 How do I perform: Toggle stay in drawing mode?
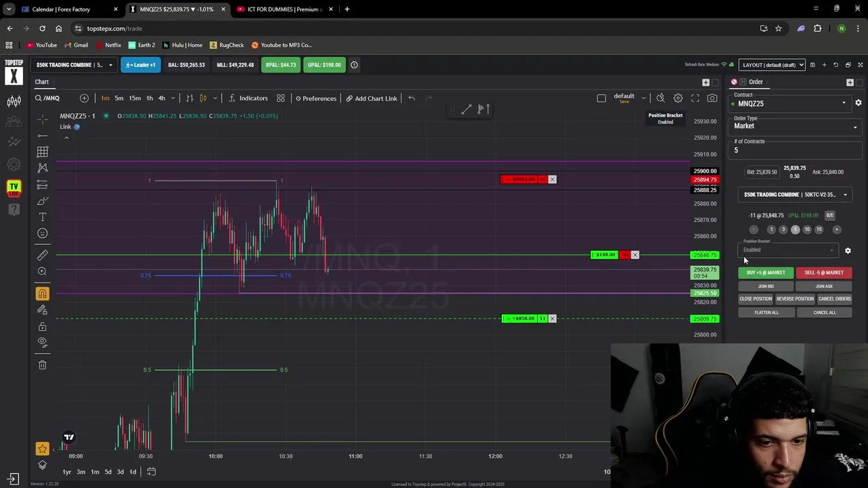[x=43, y=310]
